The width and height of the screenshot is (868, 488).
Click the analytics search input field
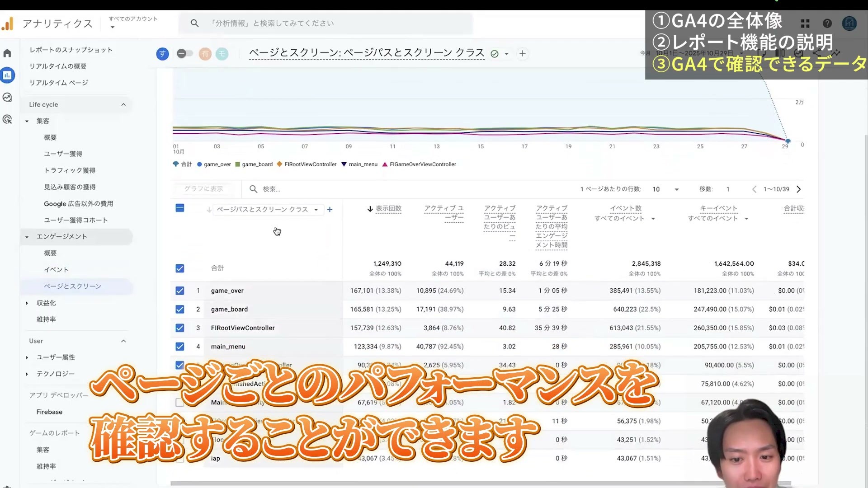click(325, 23)
